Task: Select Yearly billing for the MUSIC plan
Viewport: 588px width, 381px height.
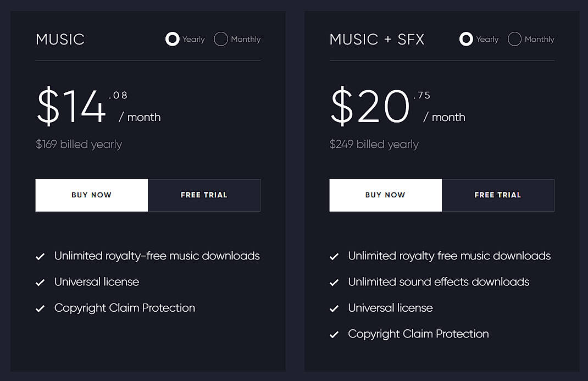Action: coord(172,39)
